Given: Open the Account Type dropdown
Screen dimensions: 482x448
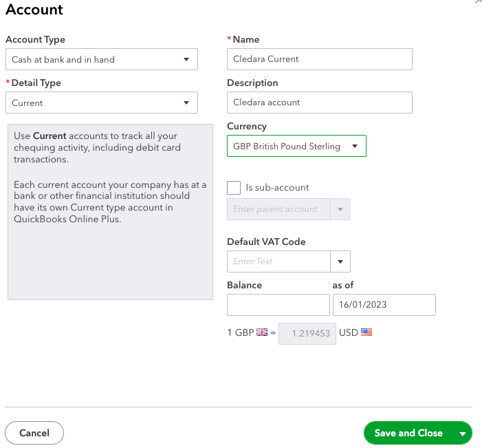Looking at the screenshot, I should coord(101,59).
